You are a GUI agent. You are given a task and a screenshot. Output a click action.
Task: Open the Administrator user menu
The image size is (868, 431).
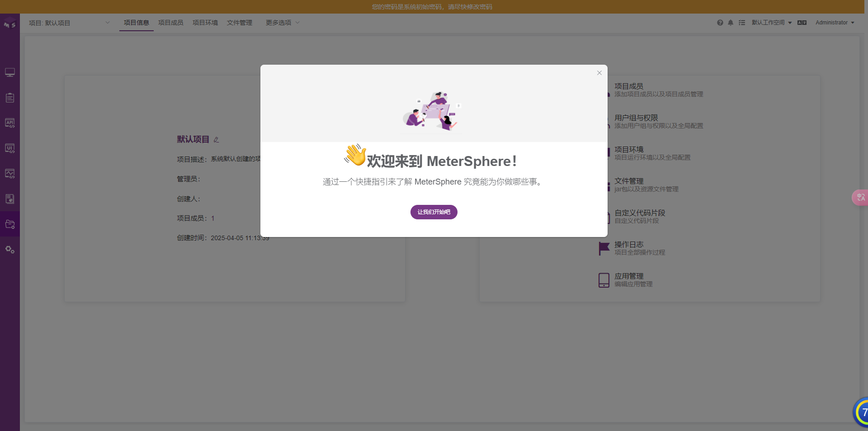(x=835, y=23)
